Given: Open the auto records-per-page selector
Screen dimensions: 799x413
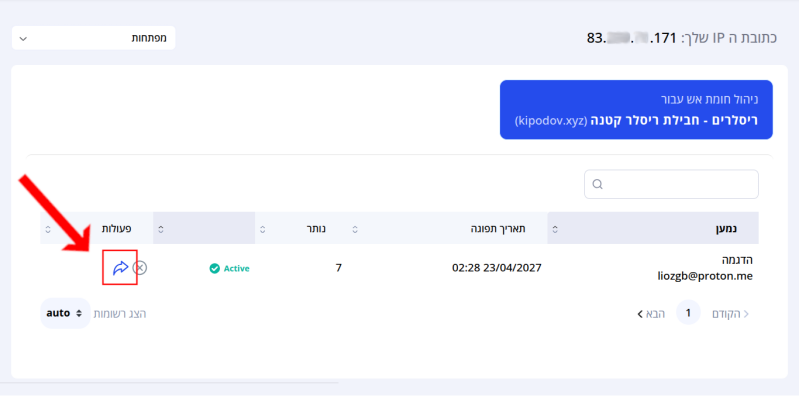Looking at the screenshot, I should (x=65, y=313).
